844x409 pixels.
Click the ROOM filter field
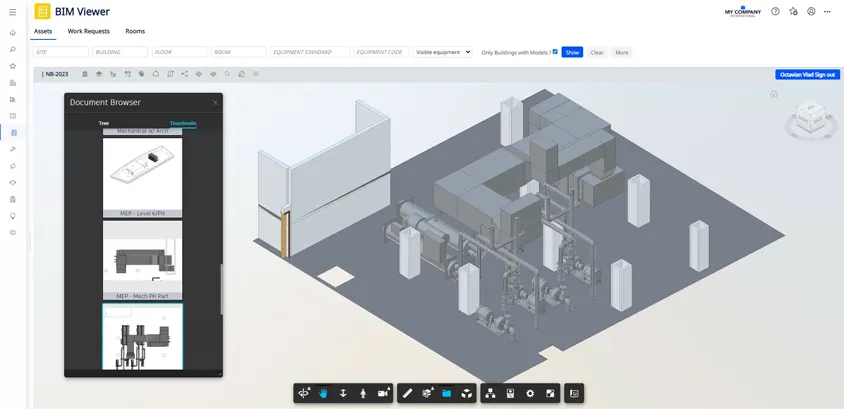(239, 52)
